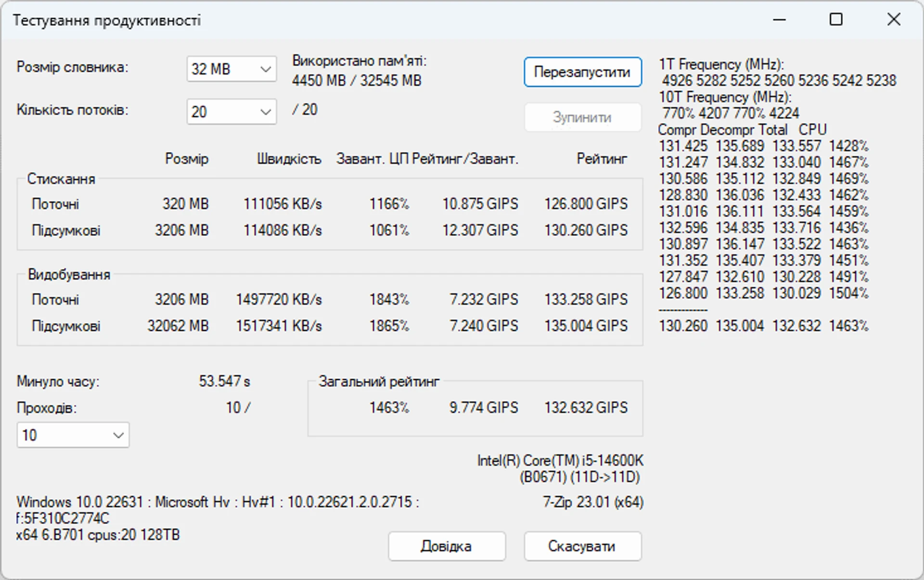Click compression total rating 130.260 GIPS
The width and height of the screenshot is (924, 580).
586,230
